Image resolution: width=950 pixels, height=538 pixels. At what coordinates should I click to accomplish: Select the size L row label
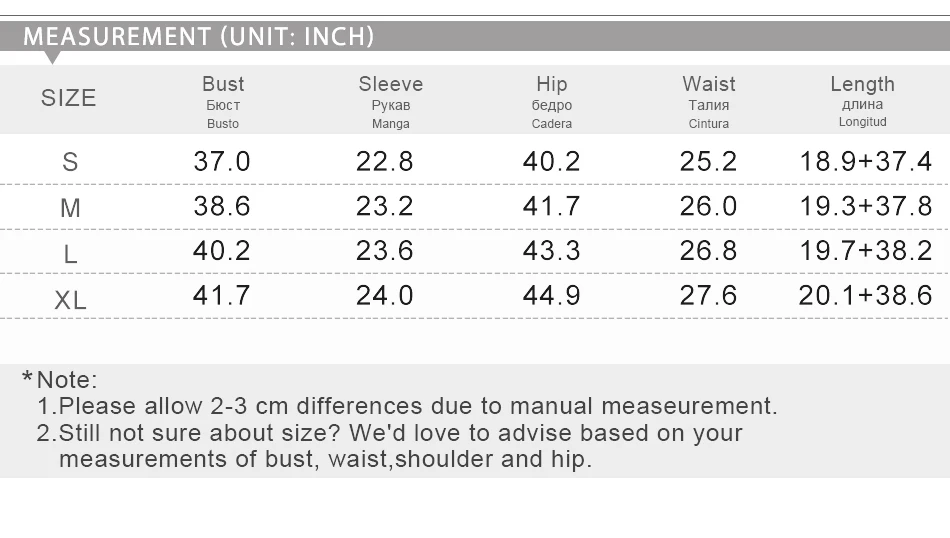(70, 254)
